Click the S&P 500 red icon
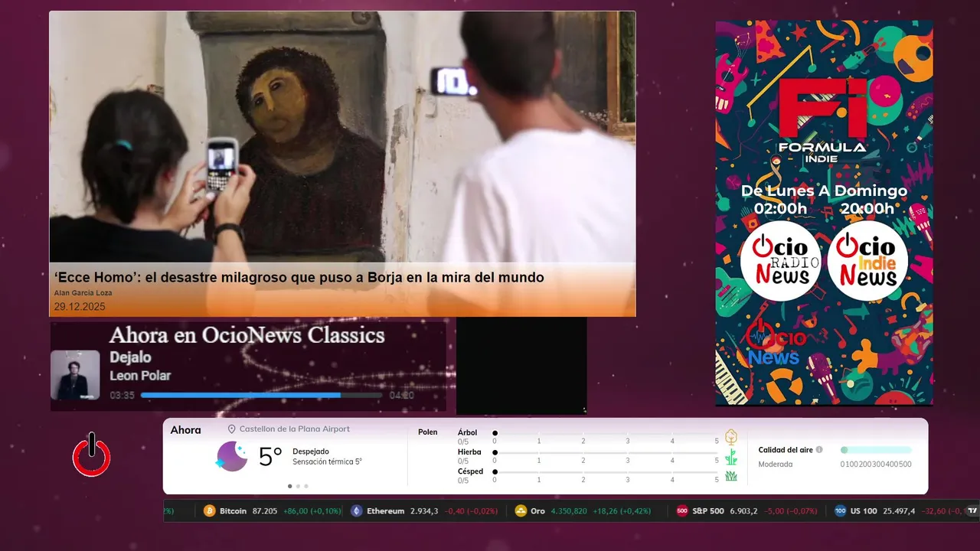This screenshot has width=980, height=551. click(682, 511)
